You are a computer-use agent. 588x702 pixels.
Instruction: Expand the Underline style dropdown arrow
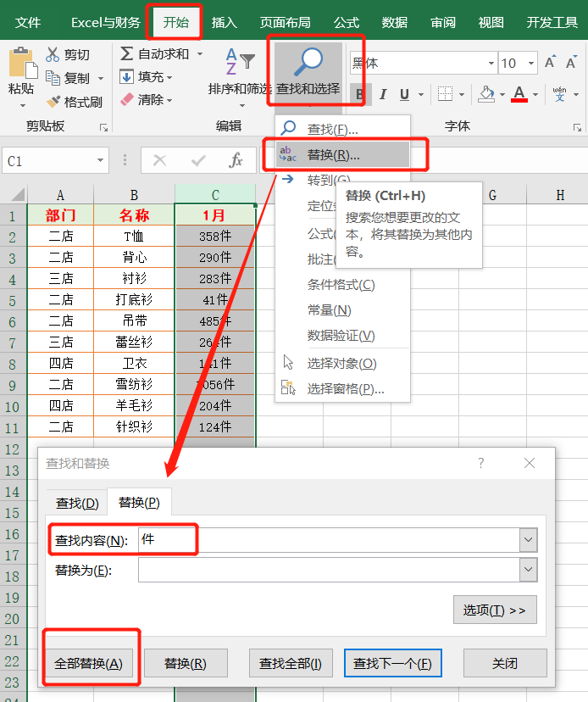point(420,94)
